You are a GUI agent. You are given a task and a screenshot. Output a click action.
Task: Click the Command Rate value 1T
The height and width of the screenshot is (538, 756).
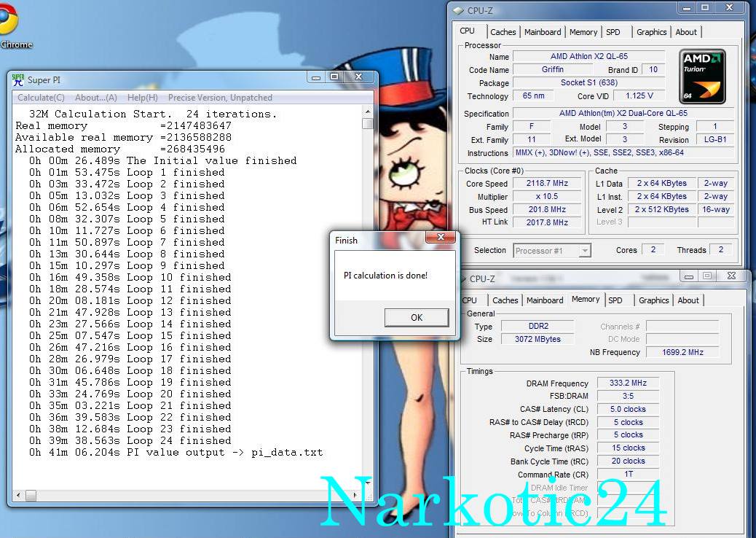[628, 474]
